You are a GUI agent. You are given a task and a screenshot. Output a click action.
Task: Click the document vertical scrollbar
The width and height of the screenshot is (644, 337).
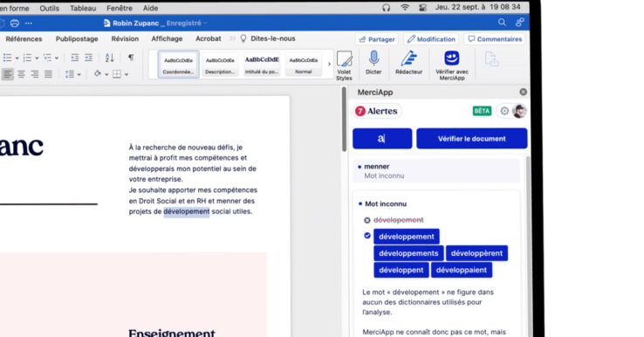tap(344, 120)
